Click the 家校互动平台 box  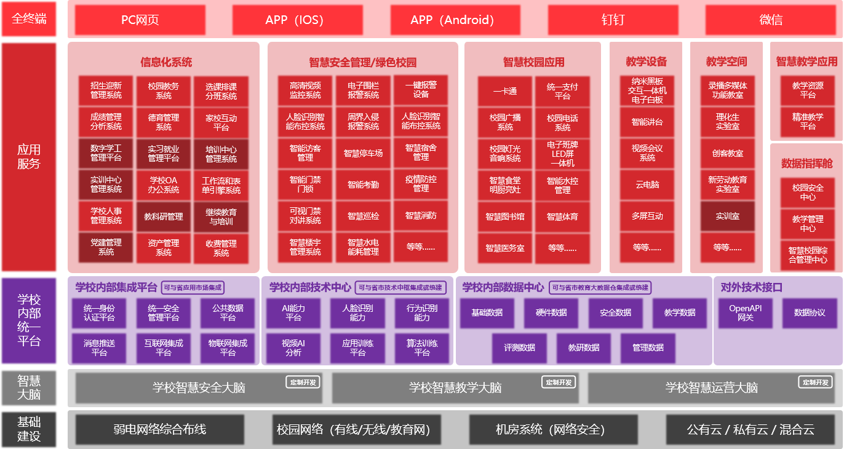click(221, 122)
